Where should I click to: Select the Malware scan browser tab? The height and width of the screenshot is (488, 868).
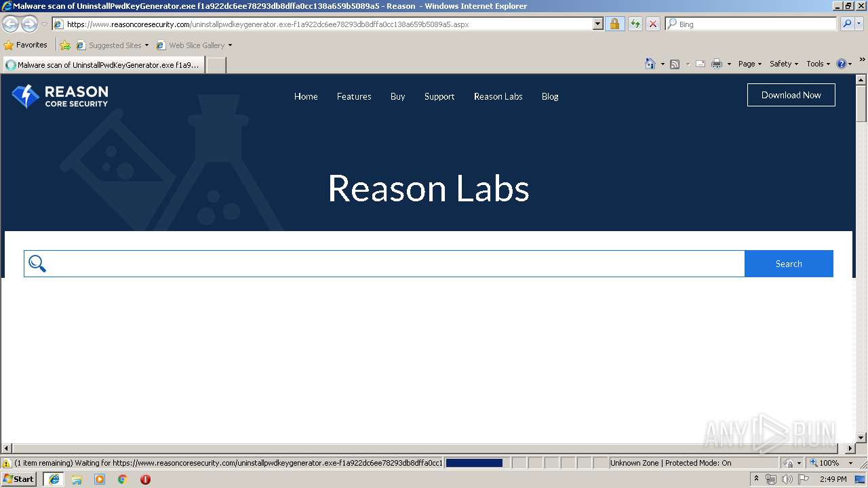tap(103, 65)
